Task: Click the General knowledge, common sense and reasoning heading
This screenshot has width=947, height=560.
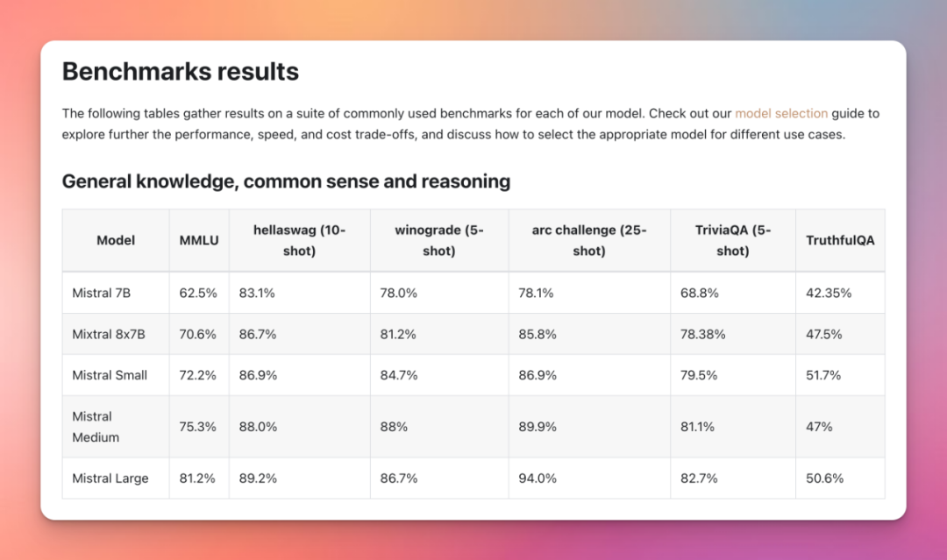Action: click(x=286, y=181)
